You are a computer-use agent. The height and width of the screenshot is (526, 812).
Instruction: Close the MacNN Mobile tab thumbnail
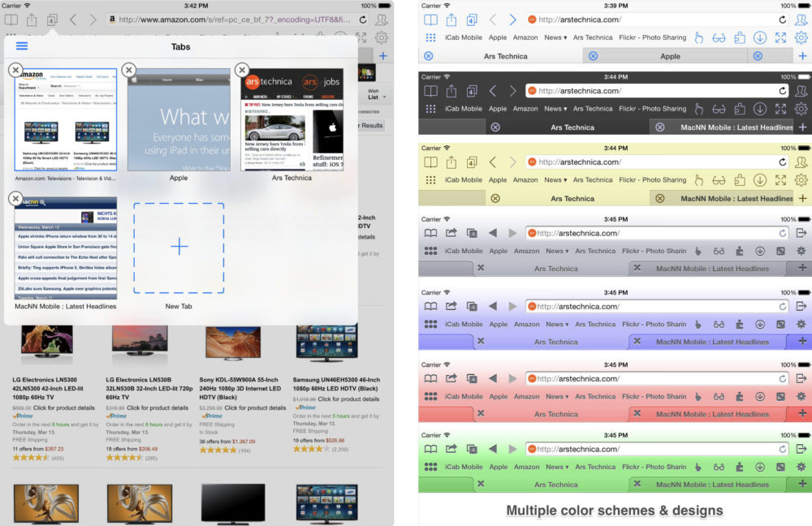click(15, 198)
